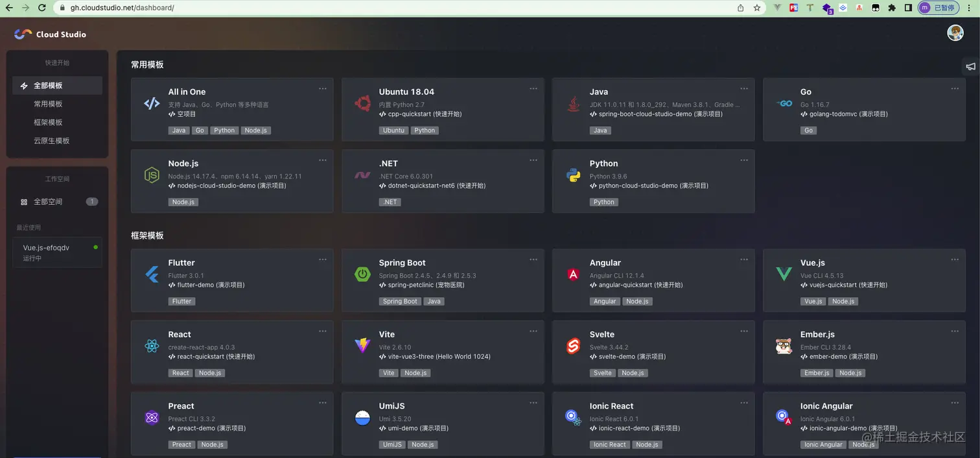Click the Java template logo
The image size is (980, 458).
(x=574, y=103)
